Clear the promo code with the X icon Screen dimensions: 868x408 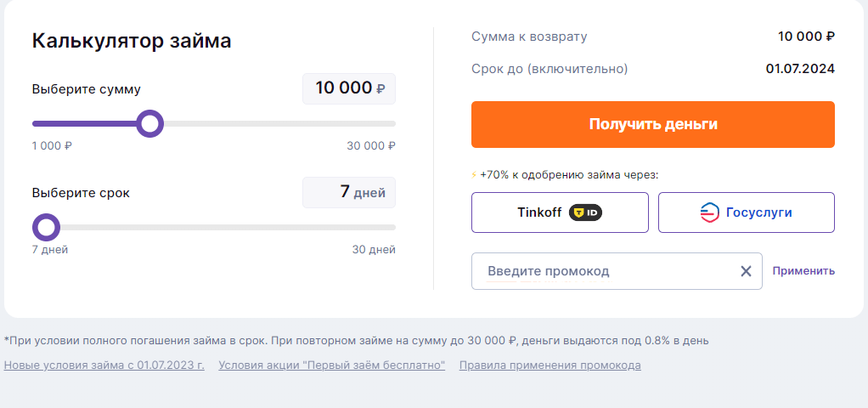point(747,271)
